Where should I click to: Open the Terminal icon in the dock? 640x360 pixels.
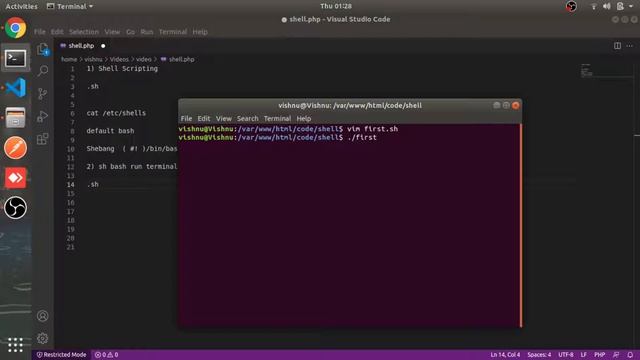[x=16, y=58]
